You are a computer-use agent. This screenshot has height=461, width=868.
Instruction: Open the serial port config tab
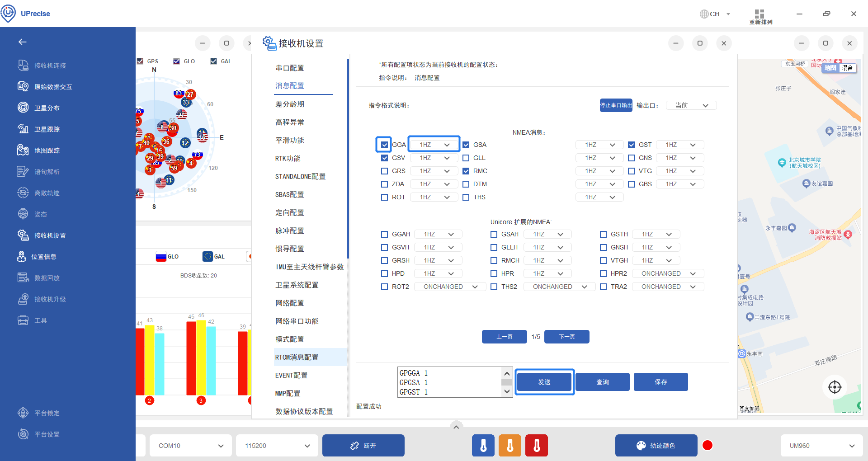pos(290,68)
